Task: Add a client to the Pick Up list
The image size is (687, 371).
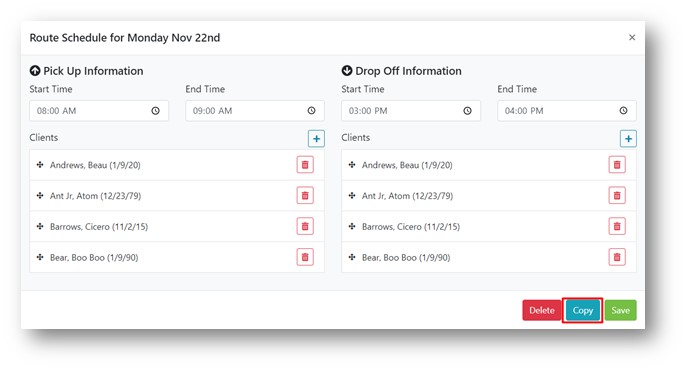Action: [x=316, y=139]
